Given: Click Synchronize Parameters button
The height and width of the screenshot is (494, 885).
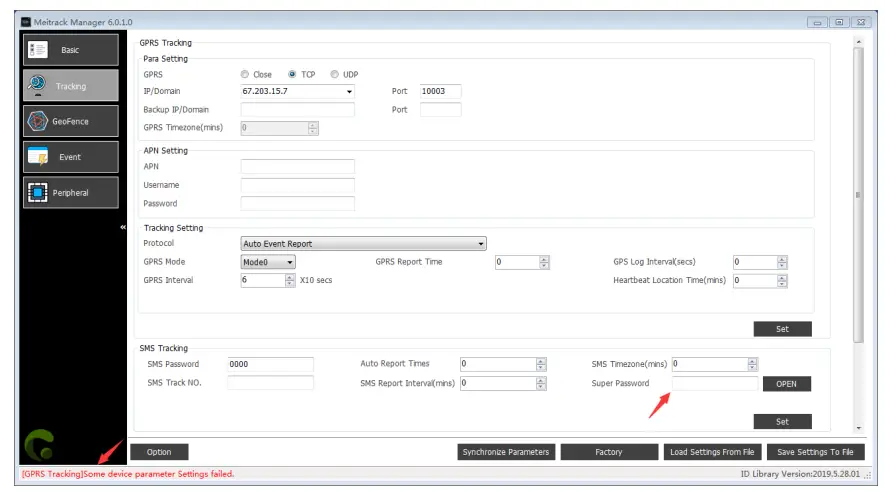Looking at the screenshot, I should [x=506, y=452].
